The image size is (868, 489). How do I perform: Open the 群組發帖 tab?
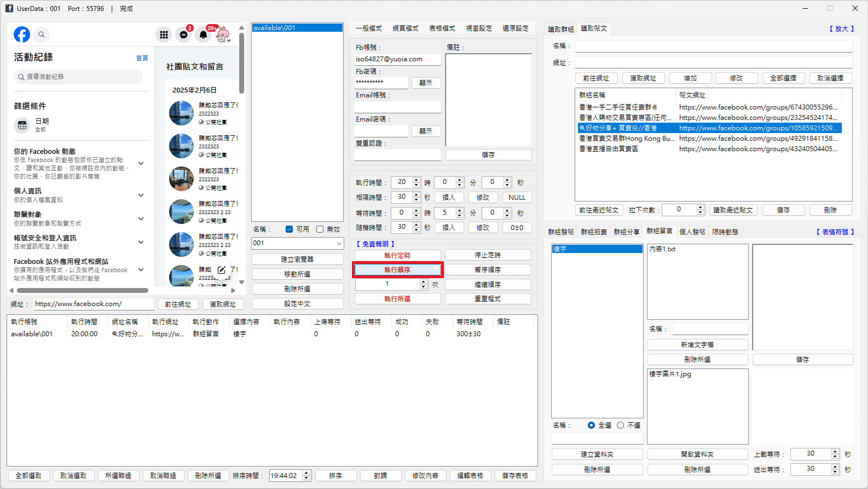[561, 232]
